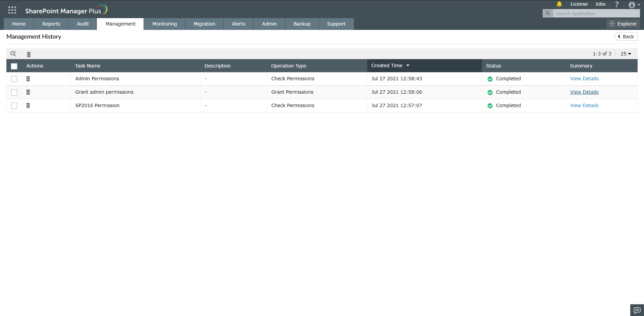Open the Monitoring tab
This screenshot has height=316, width=644.
point(164,24)
